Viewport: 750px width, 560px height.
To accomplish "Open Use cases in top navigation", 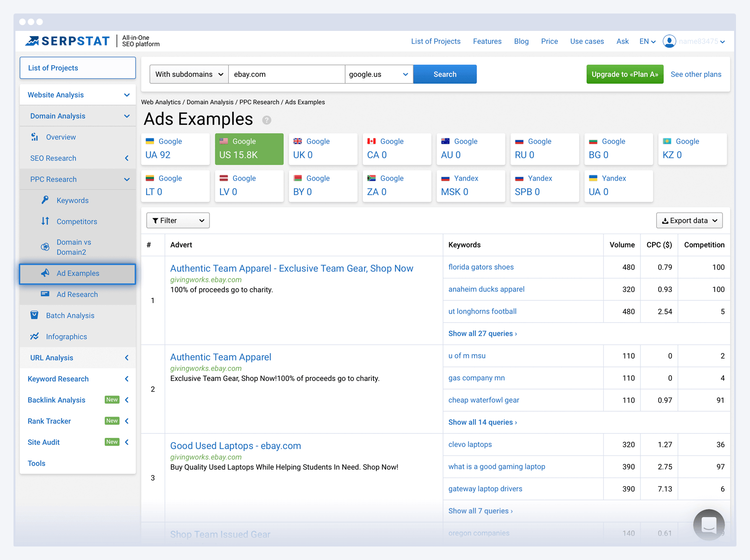I will (x=587, y=42).
